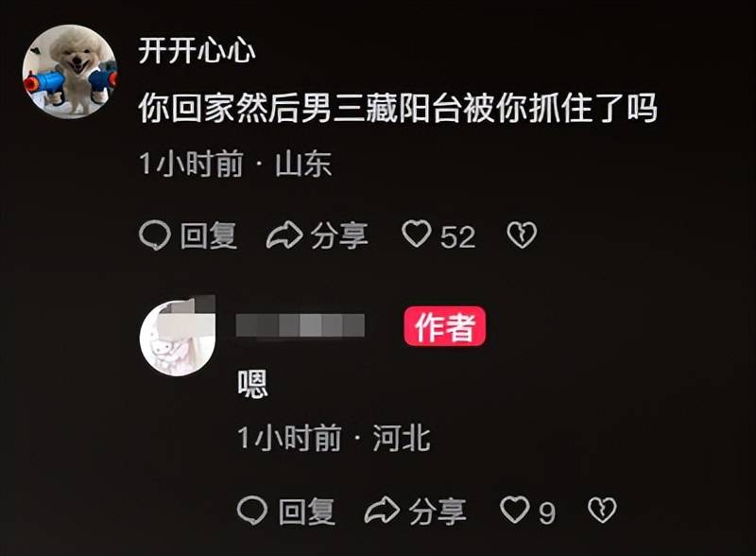This screenshot has height=556, width=756.
Task: Tap the broken heart on author's reply
Action: 602,511
